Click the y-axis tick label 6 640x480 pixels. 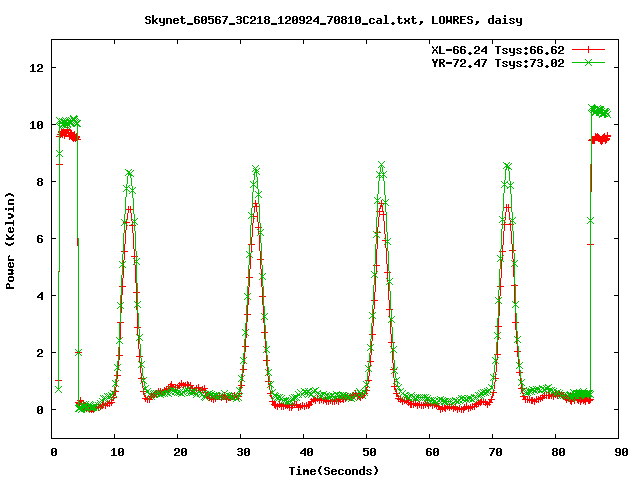pyautogui.click(x=40, y=239)
